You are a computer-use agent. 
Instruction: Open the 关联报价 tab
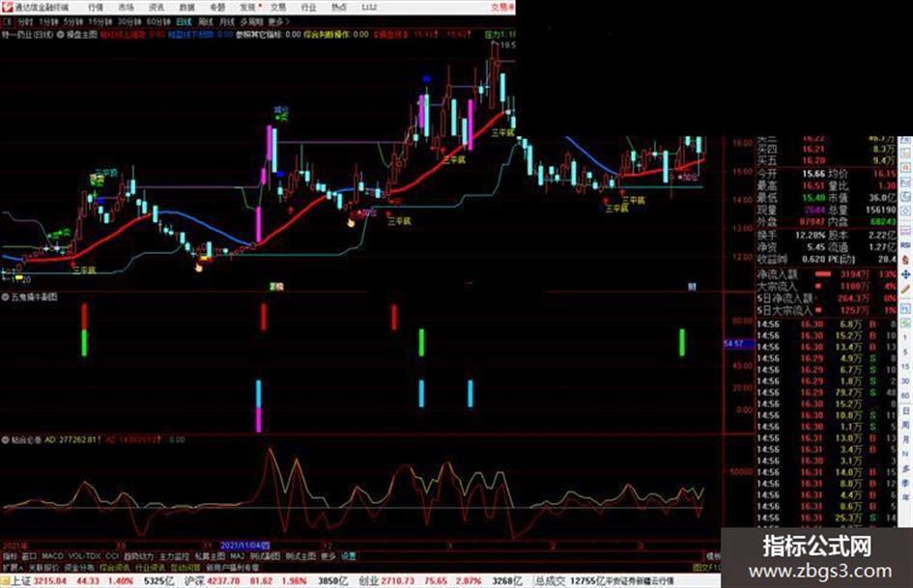click(43, 567)
